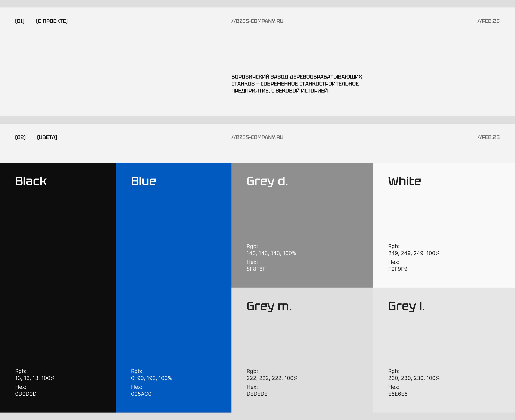Select the White color block
This screenshot has height=420, width=515.
pyautogui.click(x=444, y=218)
